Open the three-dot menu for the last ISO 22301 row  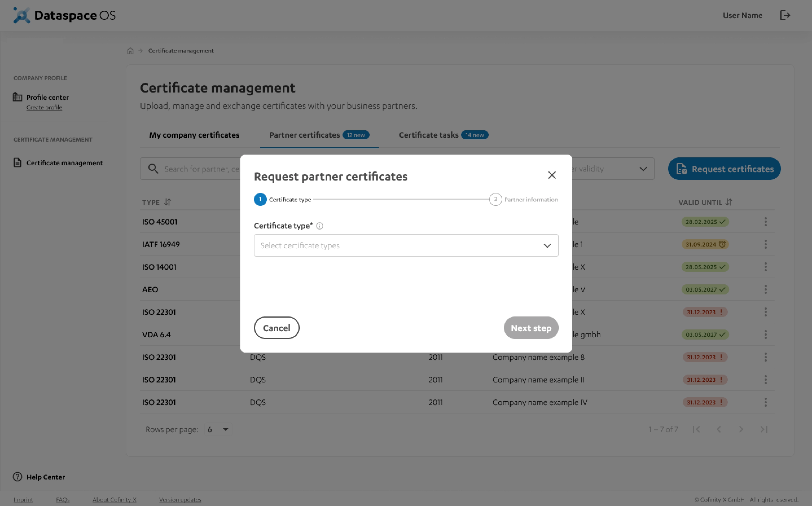click(x=765, y=402)
